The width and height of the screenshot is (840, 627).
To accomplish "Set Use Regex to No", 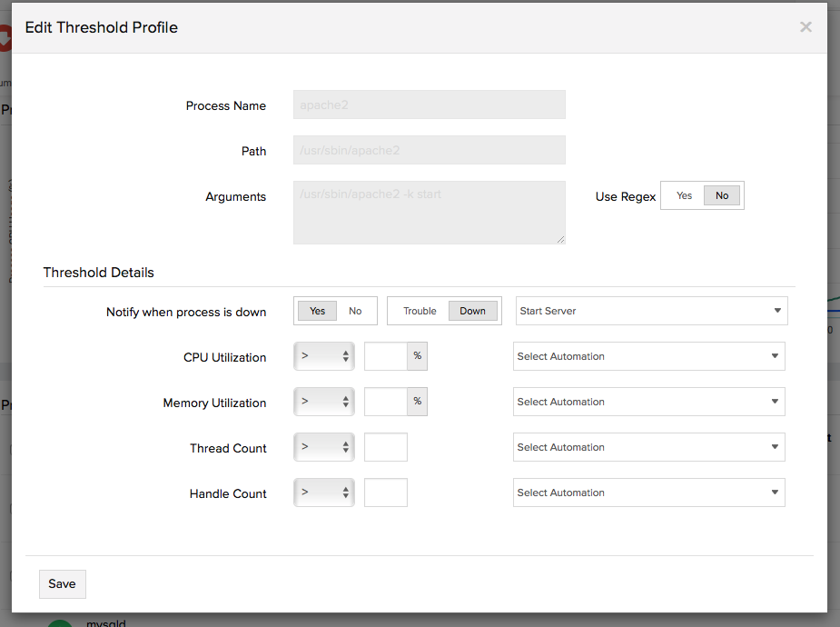I will point(722,195).
